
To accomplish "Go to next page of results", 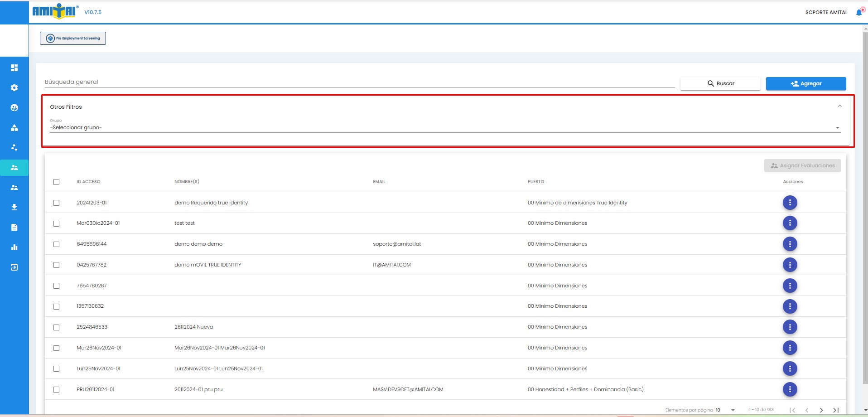I will click(x=821, y=410).
